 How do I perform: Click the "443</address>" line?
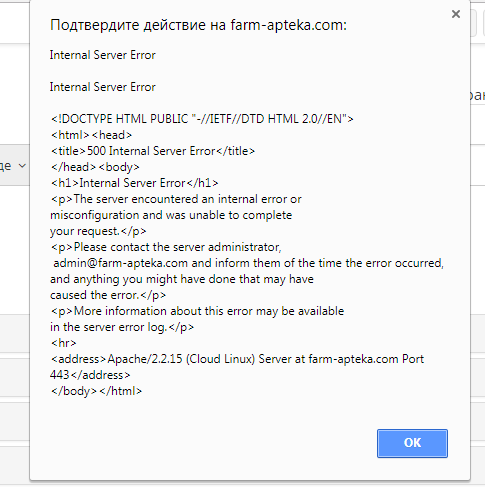tap(90, 375)
